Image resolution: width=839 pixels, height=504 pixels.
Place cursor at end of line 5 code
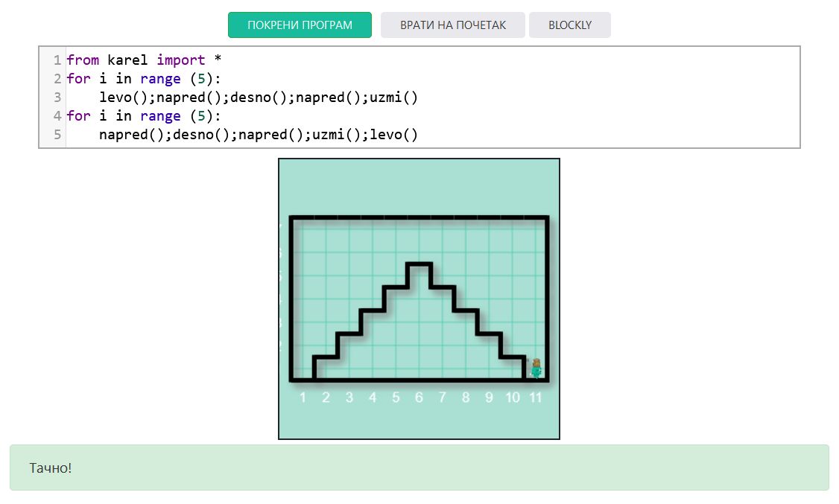pyautogui.click(x=419, y=135)
